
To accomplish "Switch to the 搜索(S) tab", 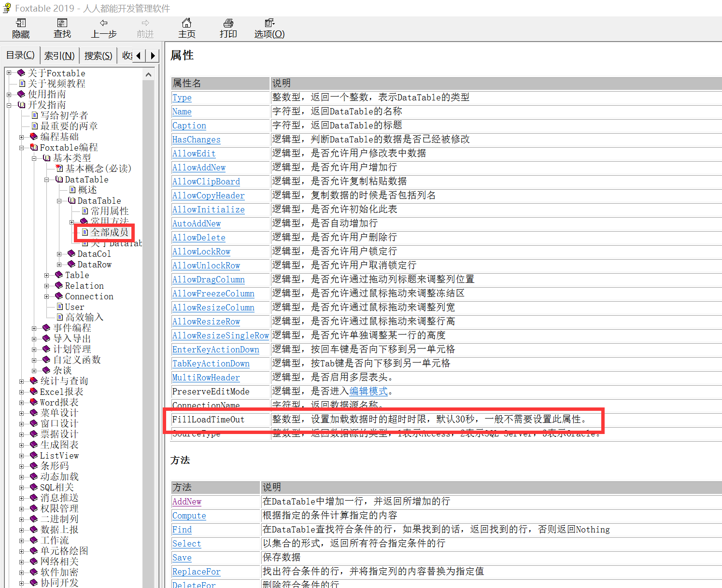I will (98, 56).
